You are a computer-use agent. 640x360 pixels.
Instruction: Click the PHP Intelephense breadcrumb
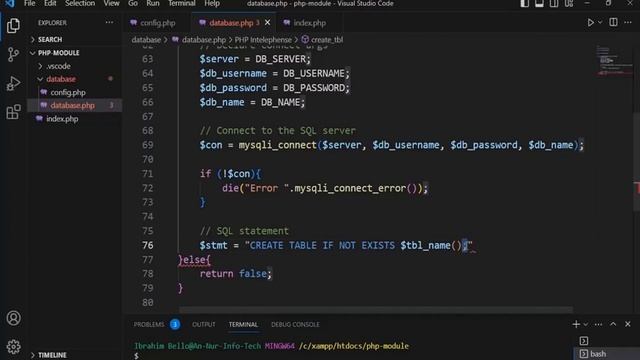pos(263,40)
